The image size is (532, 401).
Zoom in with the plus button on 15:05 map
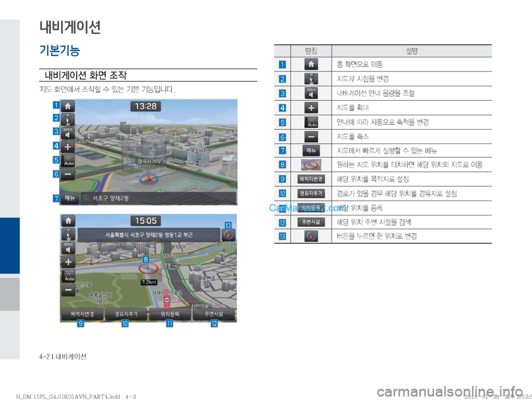[68, 262]
